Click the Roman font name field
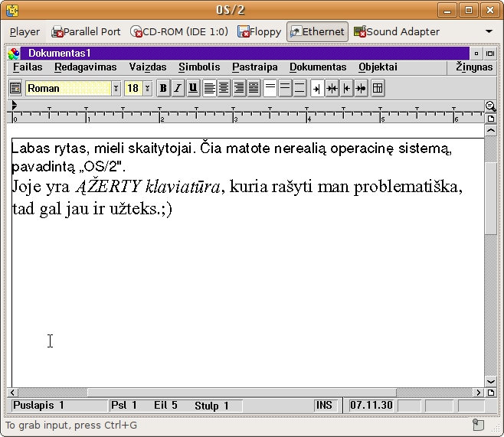 pos(68,88)
